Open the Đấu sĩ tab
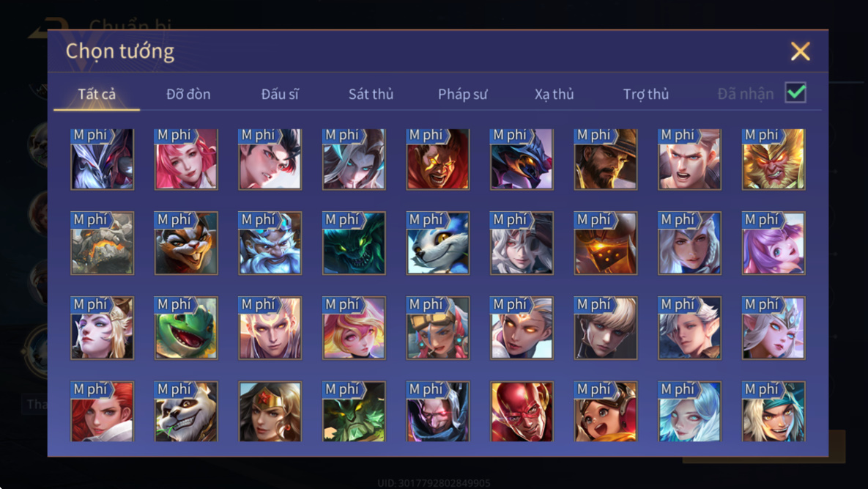 point(280,94)
